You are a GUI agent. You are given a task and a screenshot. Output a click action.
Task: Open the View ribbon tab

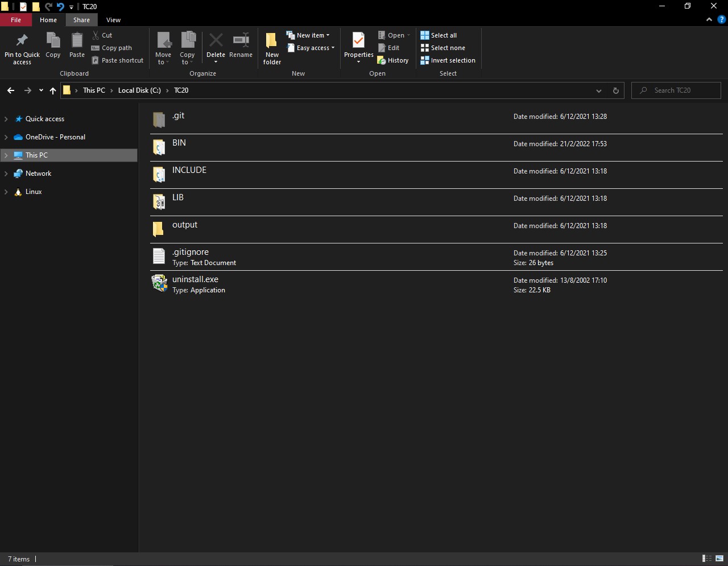(x=113, y=20)
